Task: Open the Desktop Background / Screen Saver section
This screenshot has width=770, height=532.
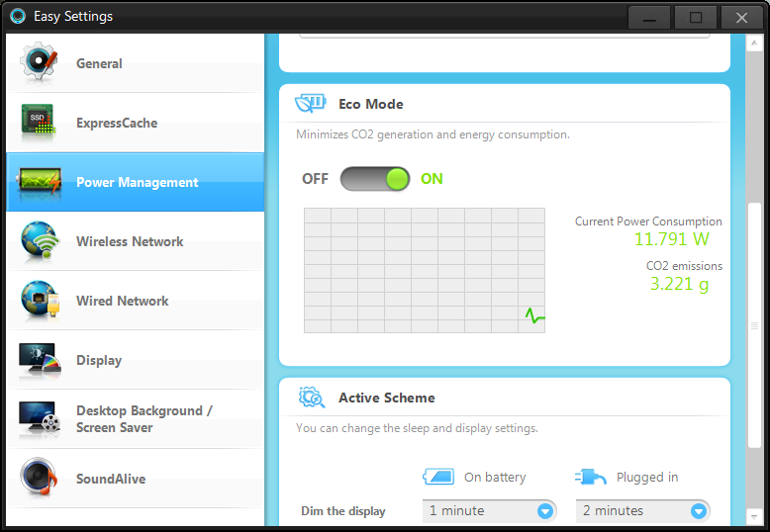Action: pos(144,419)
